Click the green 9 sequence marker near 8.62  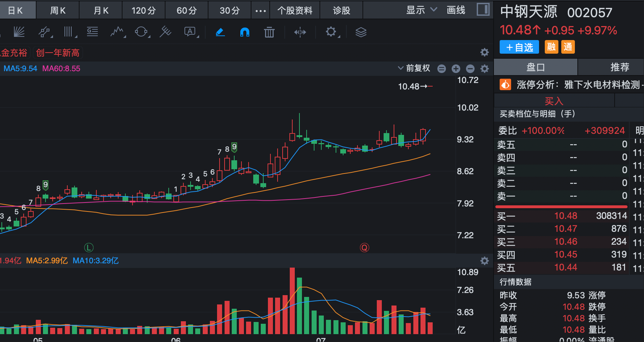(x=234, y=147)
